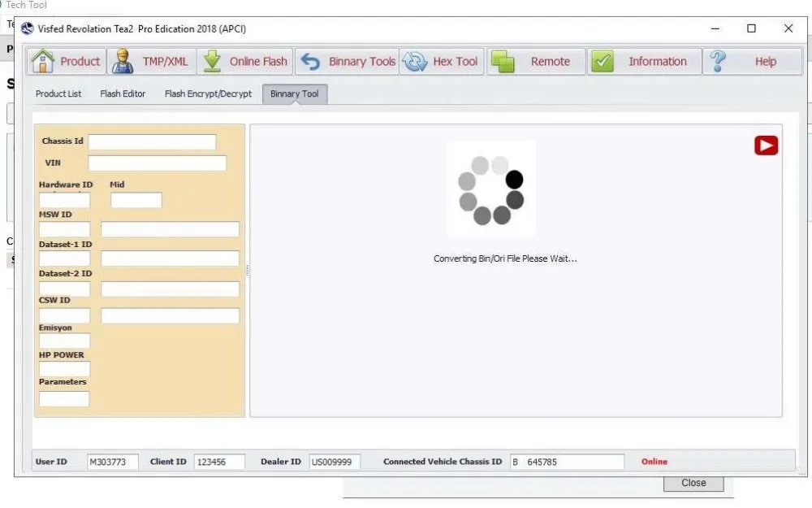The height and width of the screenshot is (508, 812).
Task: Click the loading spinner animation
Action: click(x=491, y=189)
